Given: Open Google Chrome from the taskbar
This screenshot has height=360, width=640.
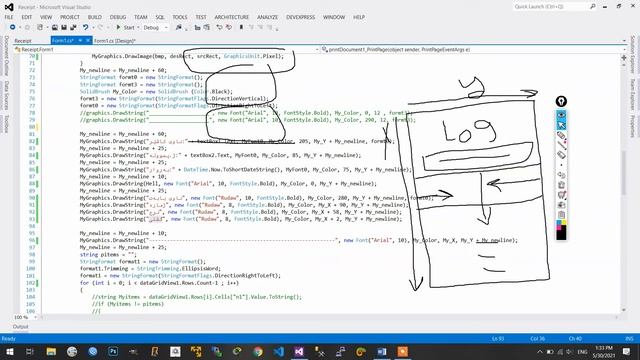Looking at the screenshot, I should (x=258, y=351).
